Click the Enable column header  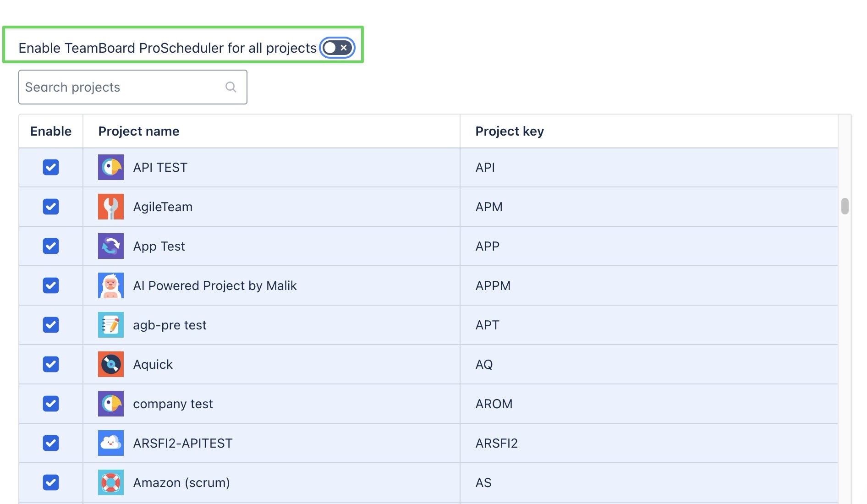coord(51,131)
